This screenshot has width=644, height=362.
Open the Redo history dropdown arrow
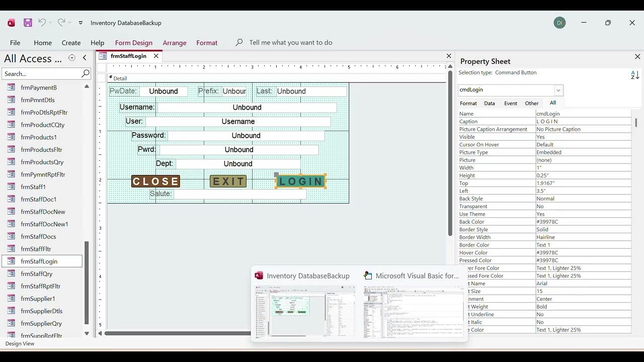(70, 23)
